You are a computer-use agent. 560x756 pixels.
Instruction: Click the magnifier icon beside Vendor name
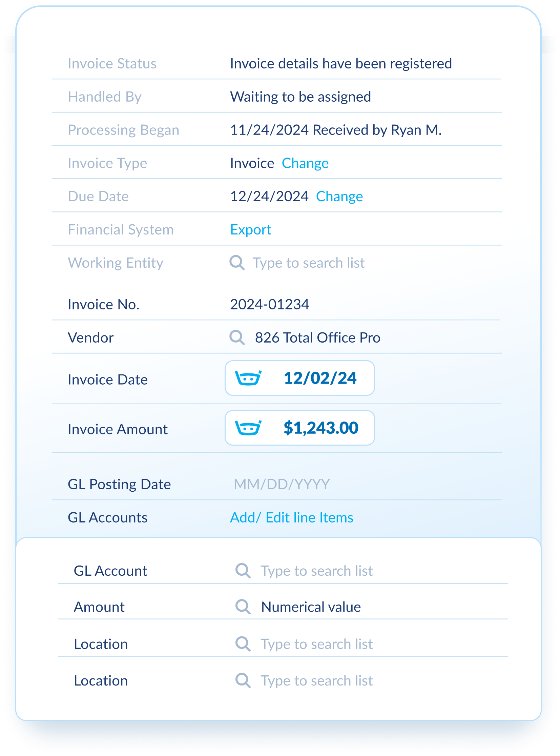(236, 338)
